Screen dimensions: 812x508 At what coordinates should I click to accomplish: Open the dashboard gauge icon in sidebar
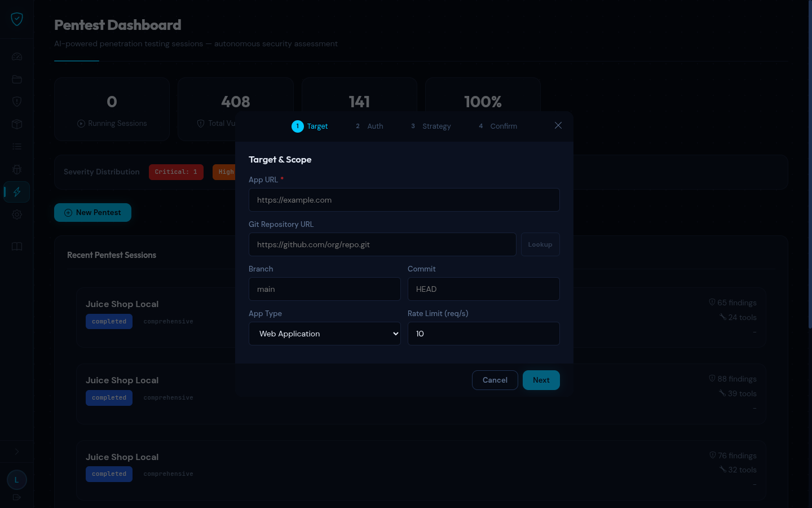[x=17, y=56]
